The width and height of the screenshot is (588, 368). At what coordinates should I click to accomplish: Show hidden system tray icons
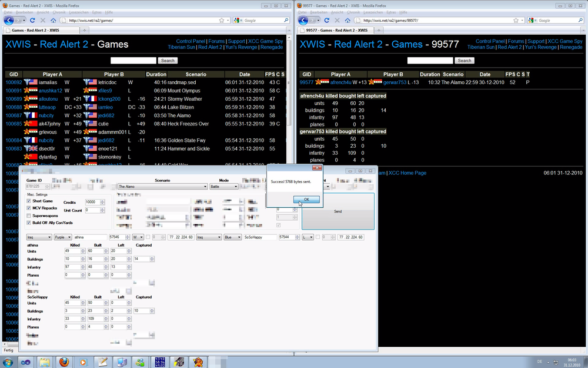point(548,362)
